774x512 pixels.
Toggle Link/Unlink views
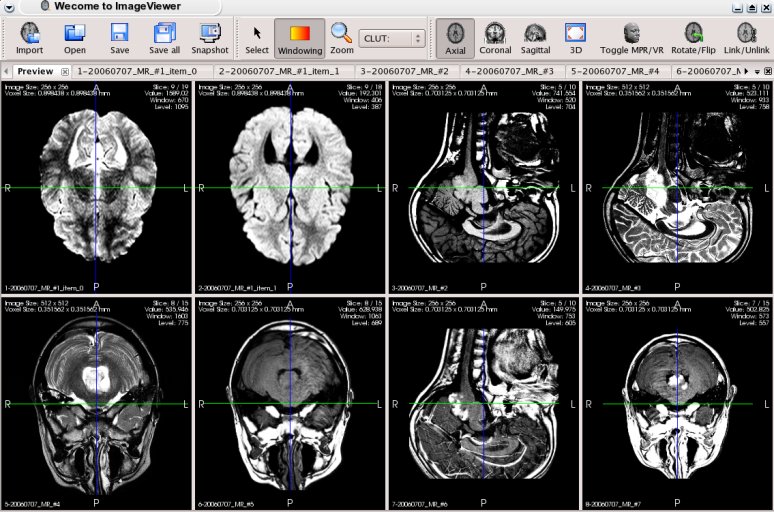[745, 38]
